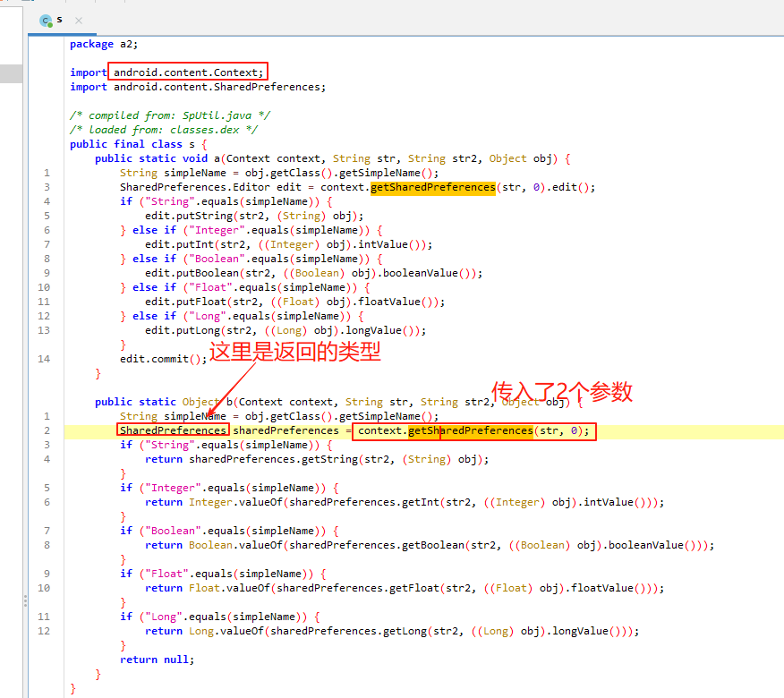Click "Float.valueOf" in method b

tap(229, 589)
